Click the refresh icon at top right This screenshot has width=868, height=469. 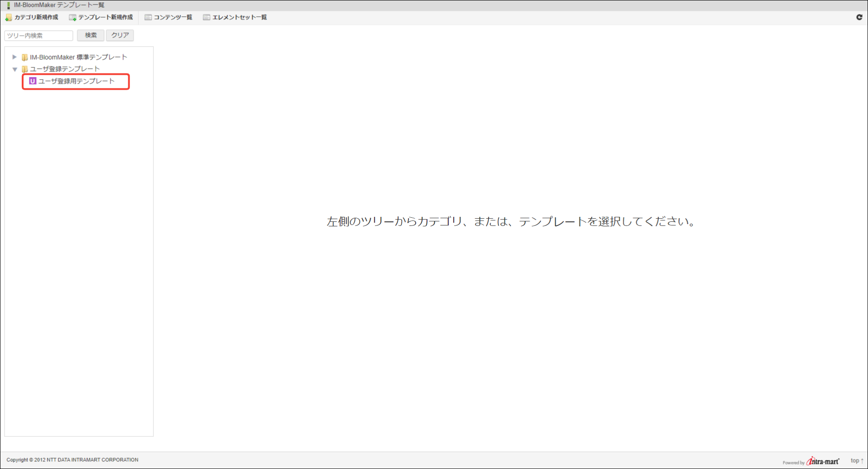point(859,17)
